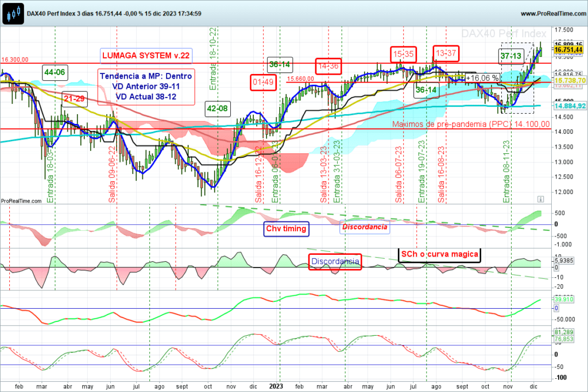The height and width of the screenshot is (392, 588).
Task: Select the 42-08 green label
Action: pos(217,108)
